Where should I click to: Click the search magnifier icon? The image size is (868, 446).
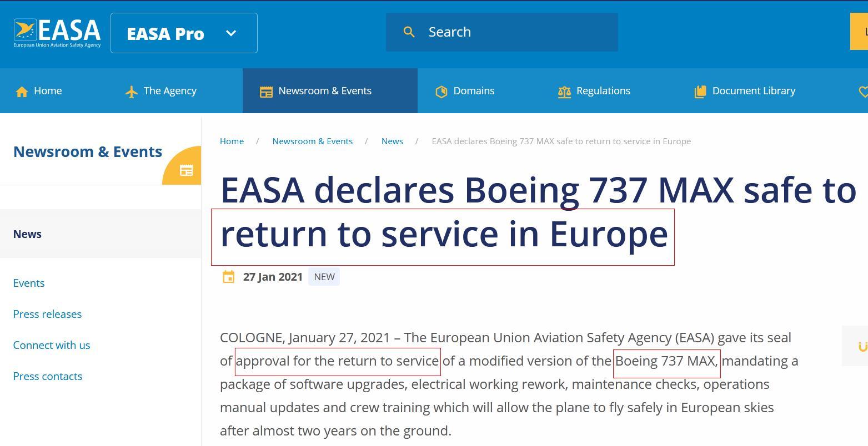(409, 32)
